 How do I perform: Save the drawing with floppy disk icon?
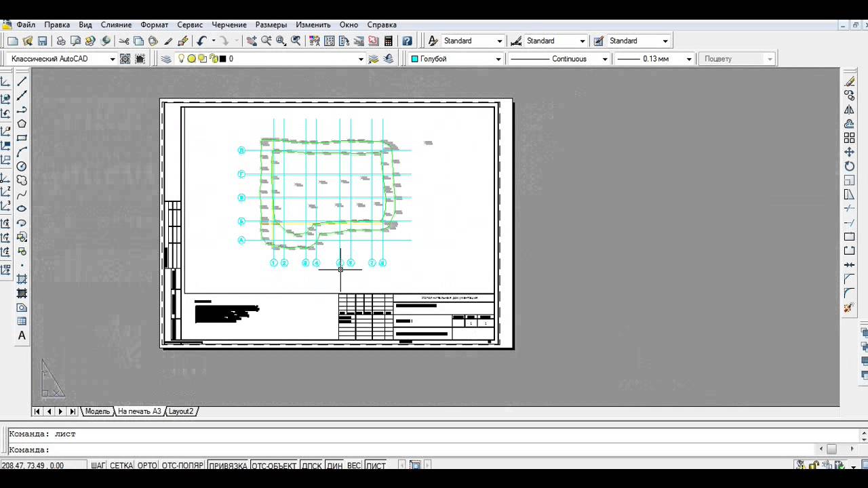(43, 41)
